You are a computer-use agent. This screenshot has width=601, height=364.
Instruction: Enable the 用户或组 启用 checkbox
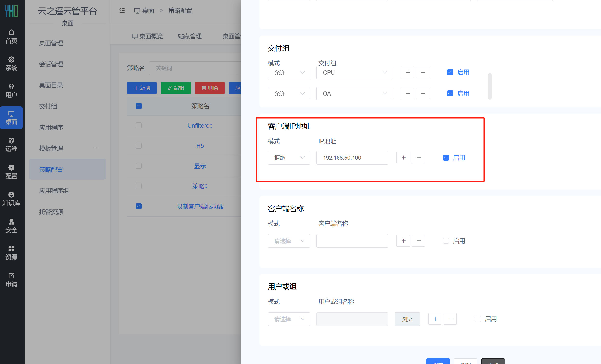click(x=478, y=319)
